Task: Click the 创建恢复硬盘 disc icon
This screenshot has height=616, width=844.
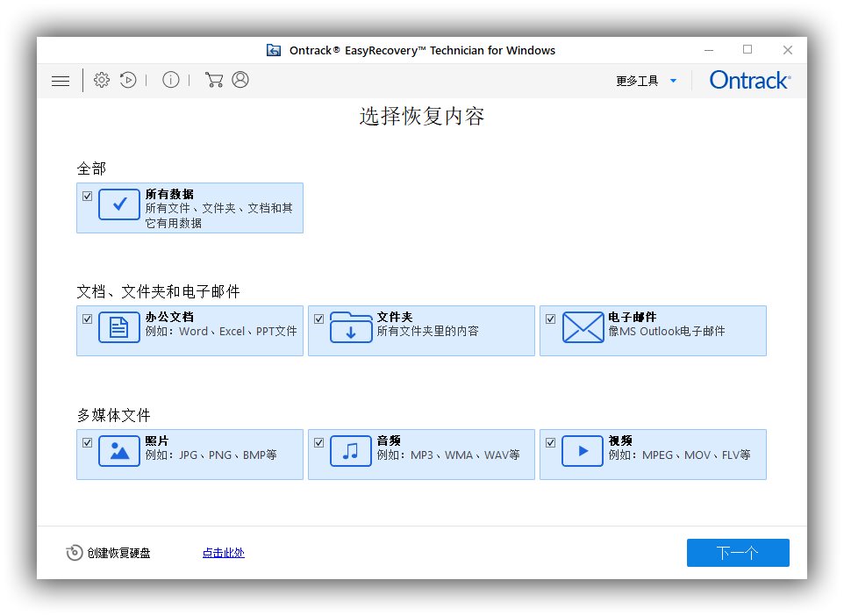Action: tap(75, 553)
